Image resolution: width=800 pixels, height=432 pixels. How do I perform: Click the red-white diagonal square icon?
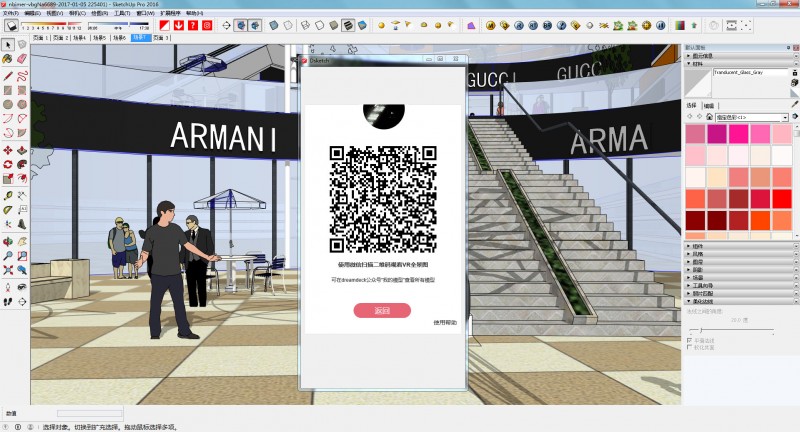click(x=164, y=25)
